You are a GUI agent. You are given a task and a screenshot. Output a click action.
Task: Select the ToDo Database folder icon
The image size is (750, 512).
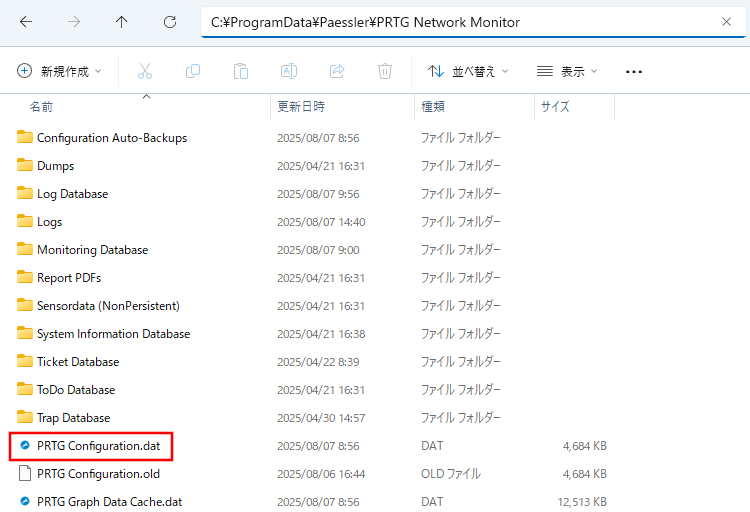tap(25, 389)
